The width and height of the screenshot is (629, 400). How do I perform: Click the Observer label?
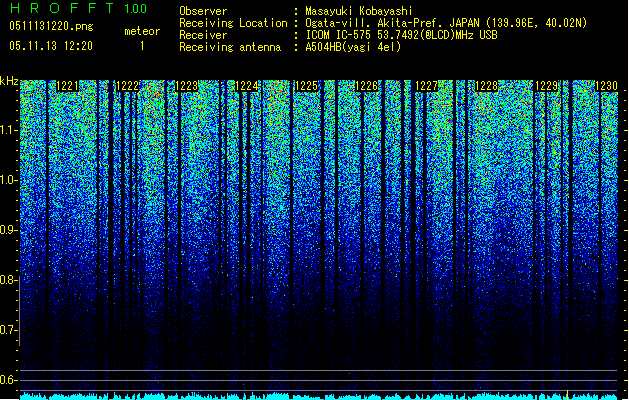click(203, 11)
